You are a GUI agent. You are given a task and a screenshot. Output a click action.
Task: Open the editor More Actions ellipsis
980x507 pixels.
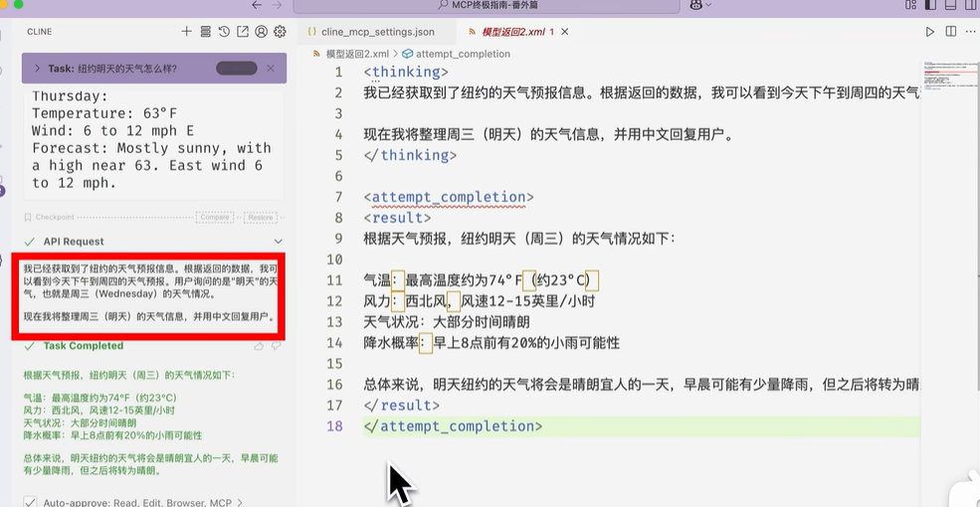pos(971,31)
